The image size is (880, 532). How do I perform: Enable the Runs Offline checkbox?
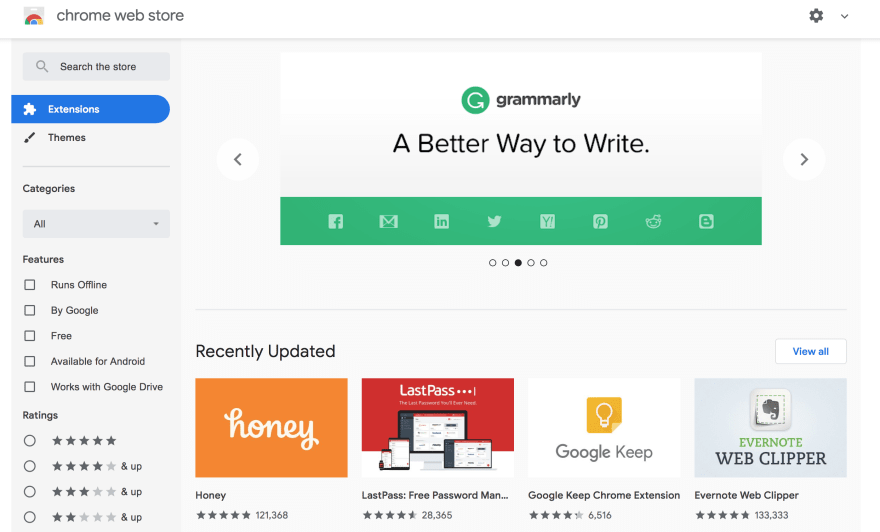click(x=30, y=285)
